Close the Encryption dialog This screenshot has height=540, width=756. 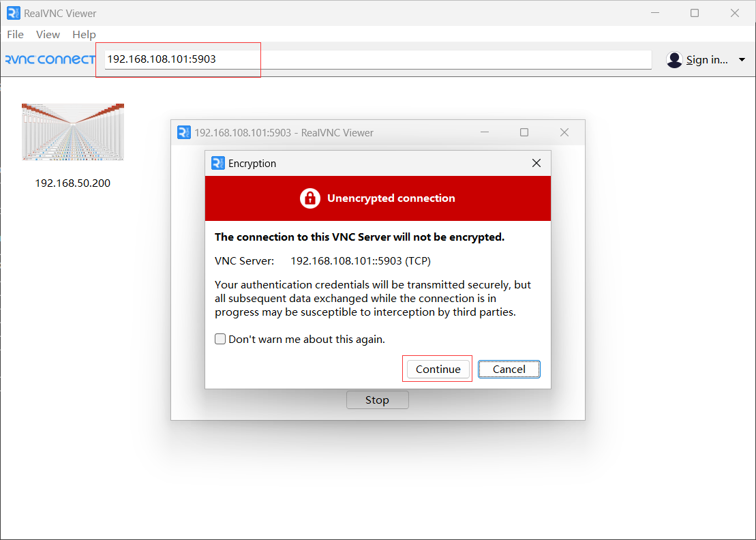tap(536, 164)
